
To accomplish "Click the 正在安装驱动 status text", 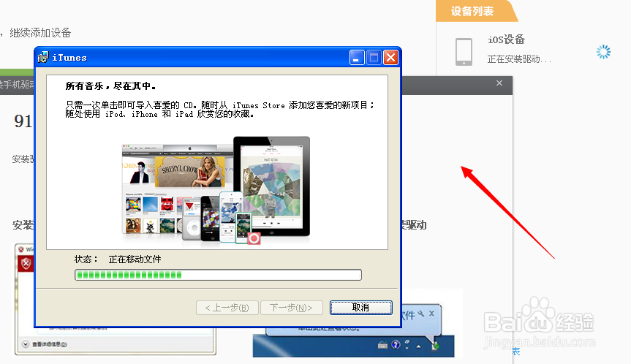I will click(x=519, y=59).
